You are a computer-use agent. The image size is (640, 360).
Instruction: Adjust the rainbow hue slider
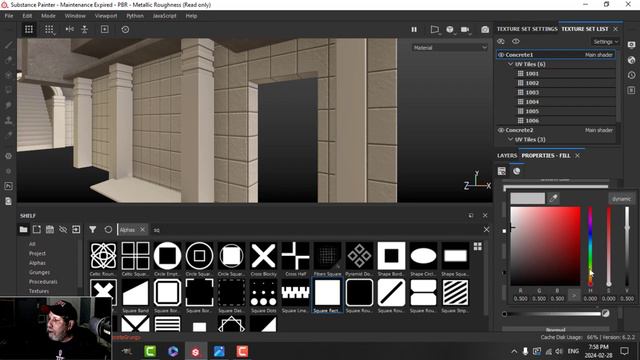click(x=590, y=246)
